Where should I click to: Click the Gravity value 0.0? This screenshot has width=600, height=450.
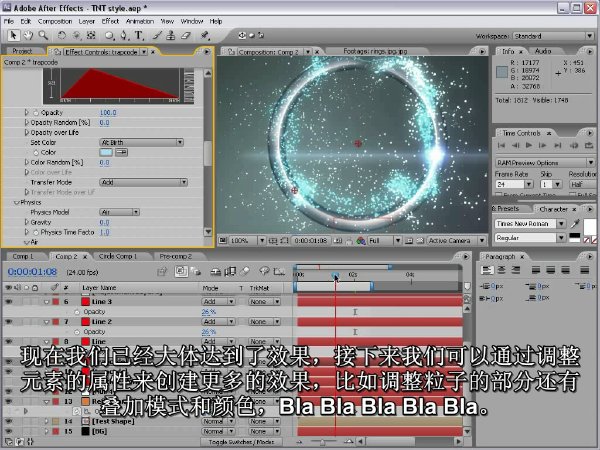pos(104,222)
